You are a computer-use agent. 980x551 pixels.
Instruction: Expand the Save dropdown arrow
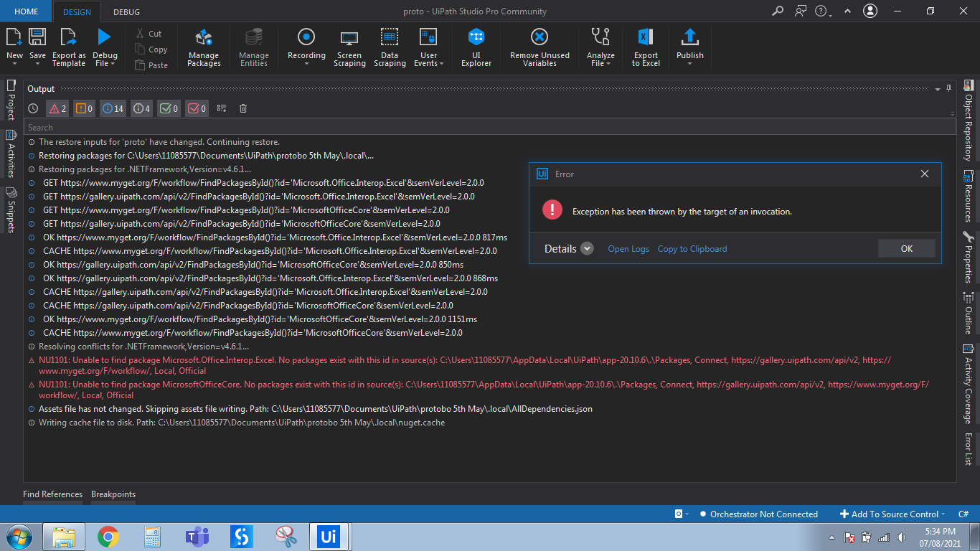click(37, 64)
